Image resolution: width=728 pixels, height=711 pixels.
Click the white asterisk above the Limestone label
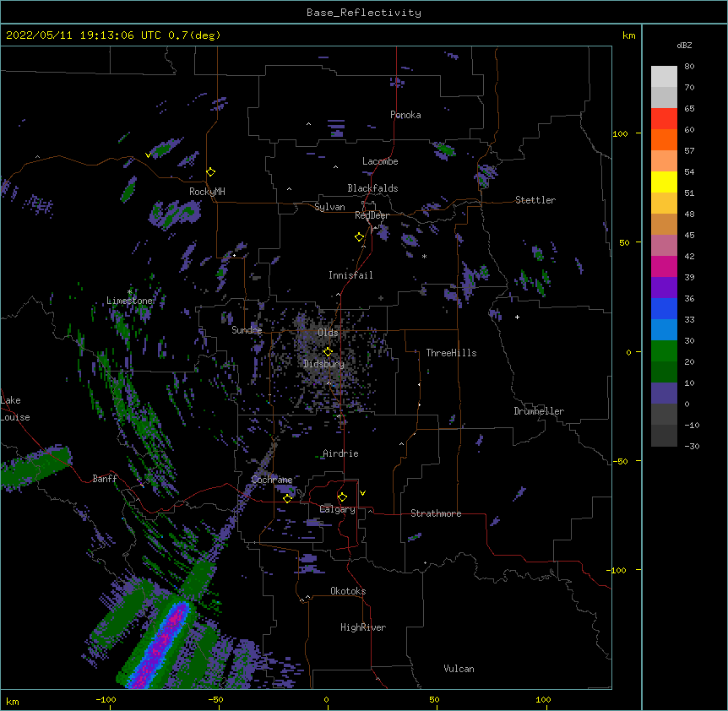pyautogui.click(x=130, y=292)
